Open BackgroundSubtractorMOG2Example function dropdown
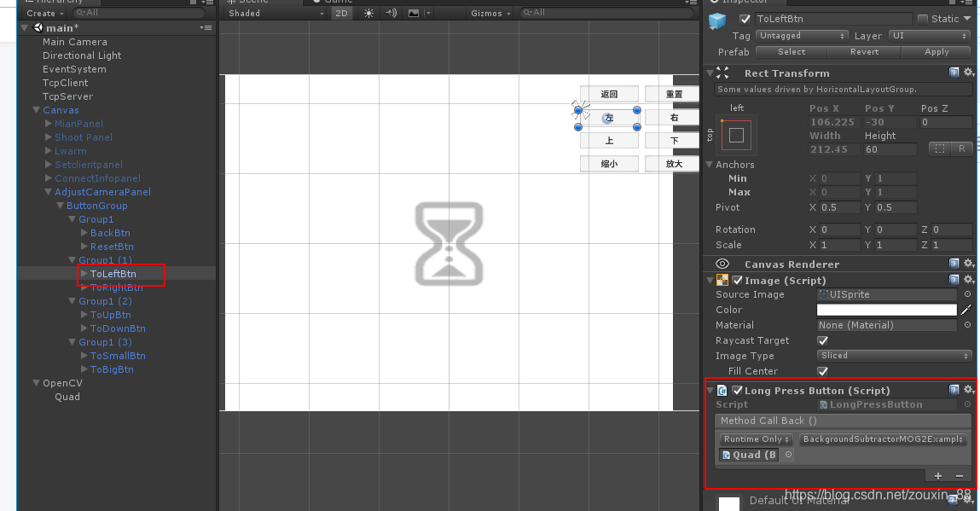Viewport: 980px width, 511px height. pyautogui.click(x=883, y=439)
